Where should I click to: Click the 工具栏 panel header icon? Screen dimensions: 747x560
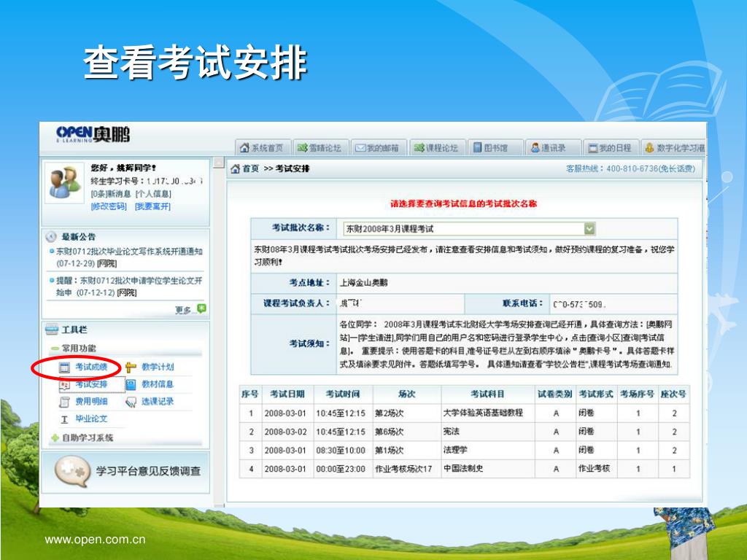[52, 330]
